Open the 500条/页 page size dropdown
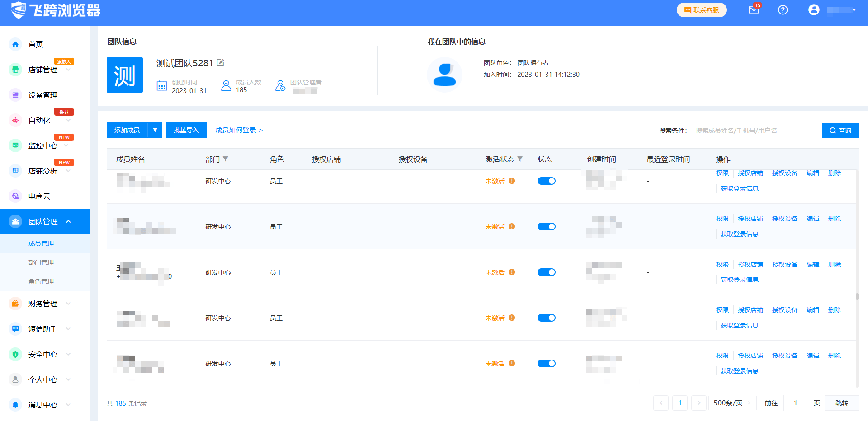The height and width of the screenshot is (421, 868). pos(732,403)
